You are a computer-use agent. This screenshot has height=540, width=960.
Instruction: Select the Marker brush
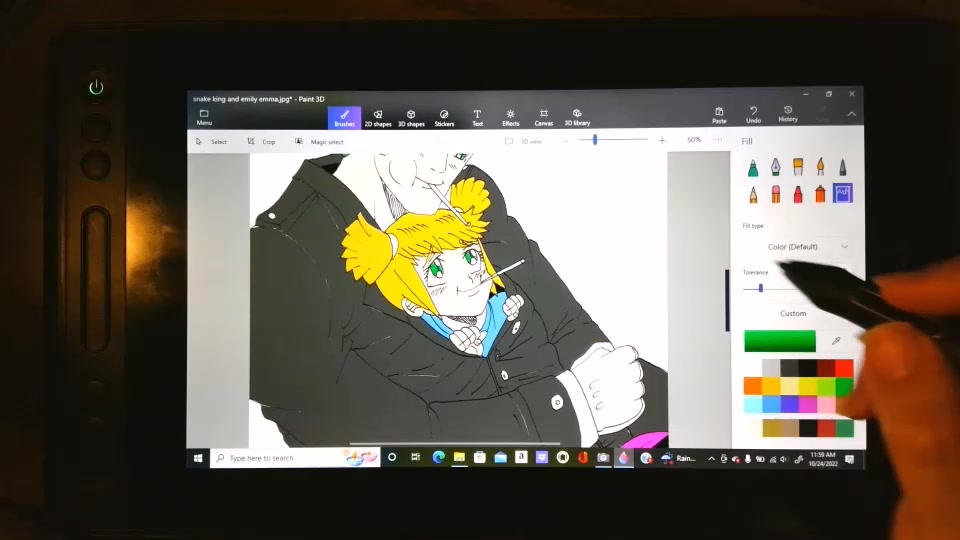click(x=753, y=167)
